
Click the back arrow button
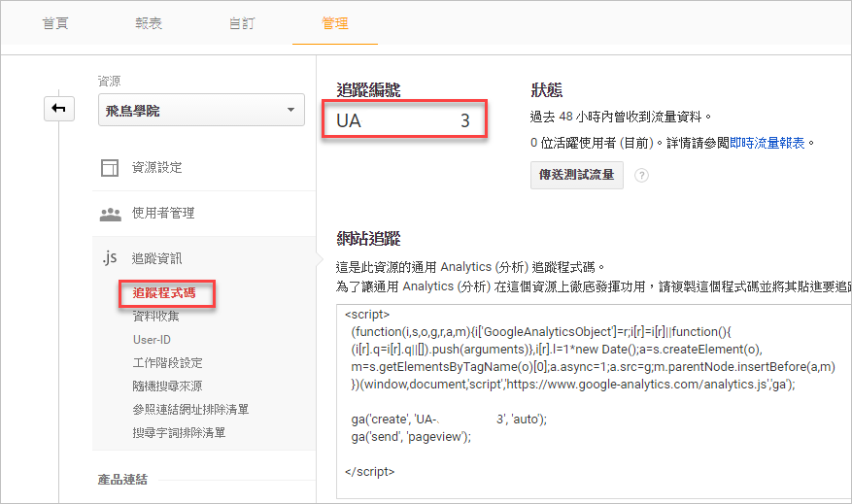click(x=59, y=109)
